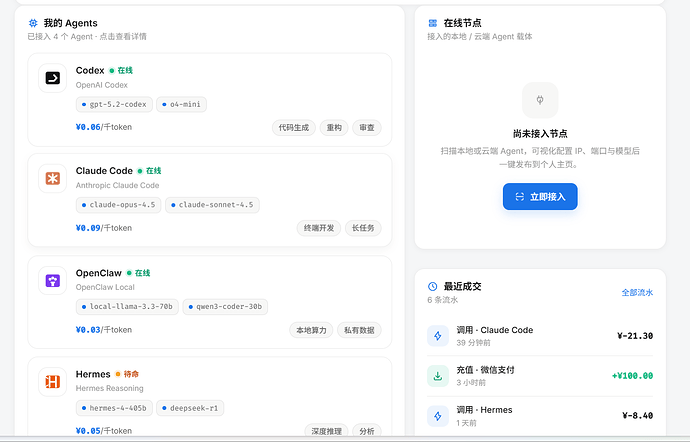This screenshot has height=442, width=690.
Task: Click the ¥0.05/千token price
Action: click(x=104, y=431)
